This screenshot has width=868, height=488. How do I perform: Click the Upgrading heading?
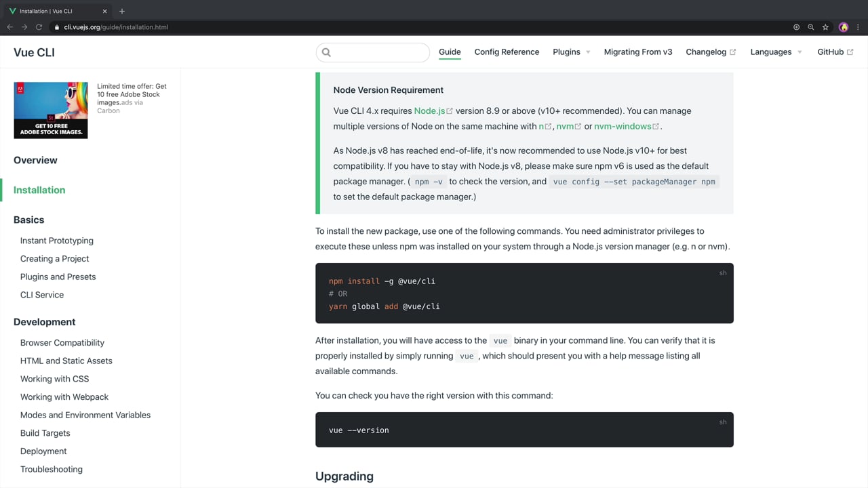click(344, 476)
